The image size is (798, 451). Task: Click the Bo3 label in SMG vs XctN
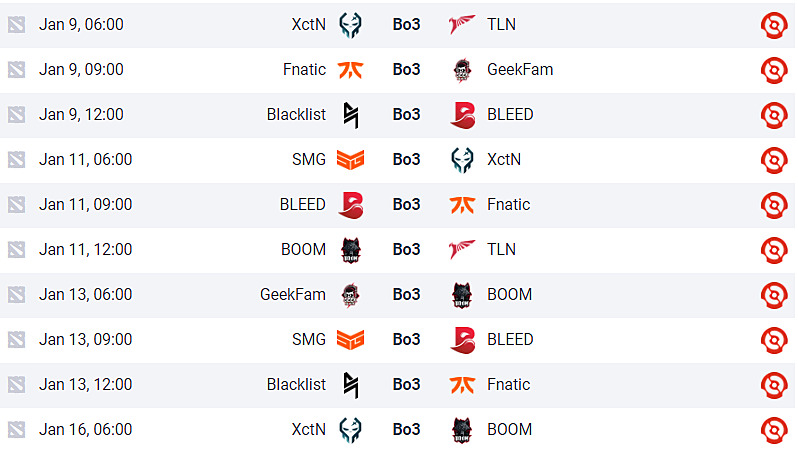[406, 159]
